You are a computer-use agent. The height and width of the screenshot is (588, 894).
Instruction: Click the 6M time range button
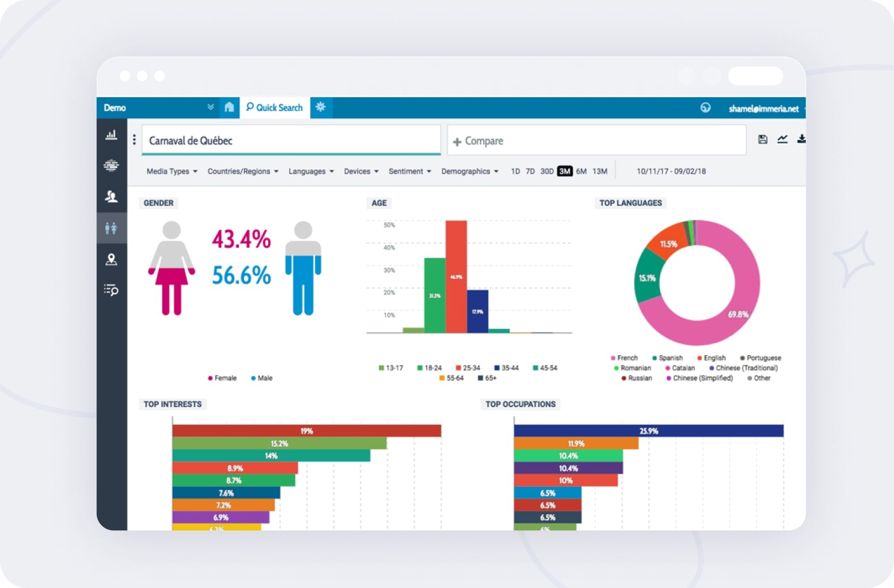tap(581, 171)
